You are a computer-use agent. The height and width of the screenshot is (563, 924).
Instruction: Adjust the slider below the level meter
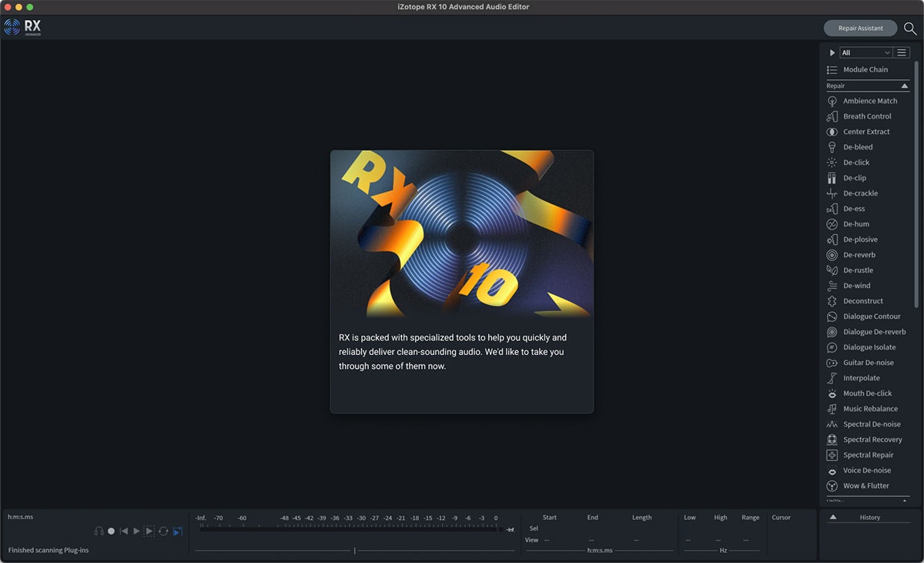click(354, 550)
